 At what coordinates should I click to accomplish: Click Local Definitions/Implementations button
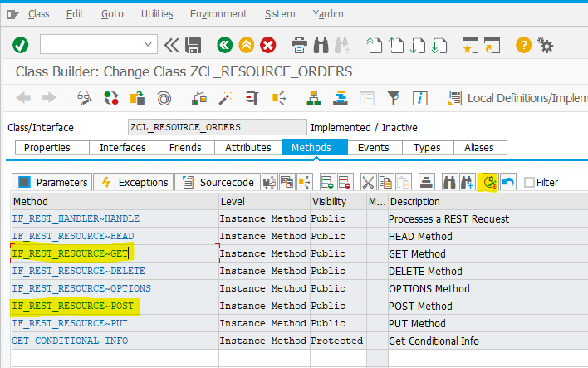[517, 98]
